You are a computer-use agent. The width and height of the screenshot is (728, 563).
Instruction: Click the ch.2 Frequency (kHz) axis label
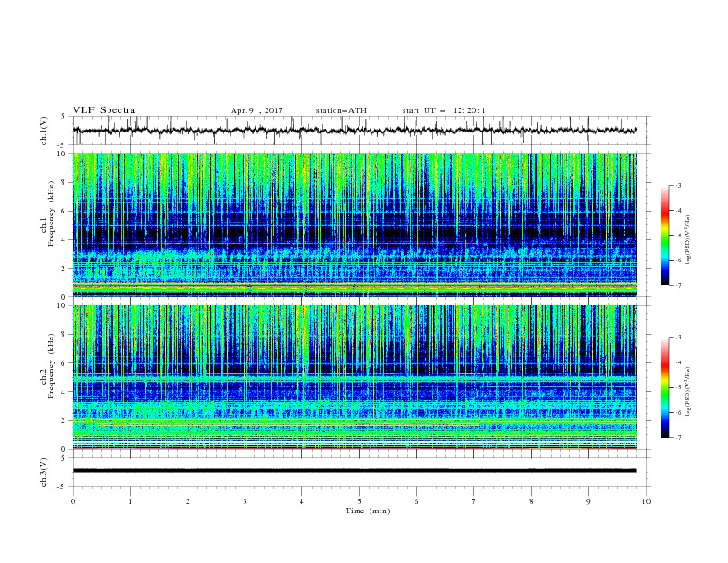[x=48, y=366]
